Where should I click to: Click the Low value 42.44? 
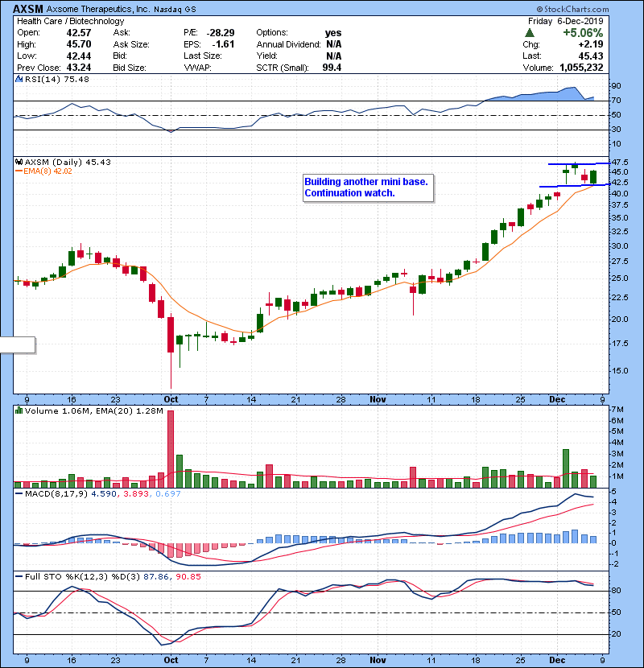click(78, 56)
